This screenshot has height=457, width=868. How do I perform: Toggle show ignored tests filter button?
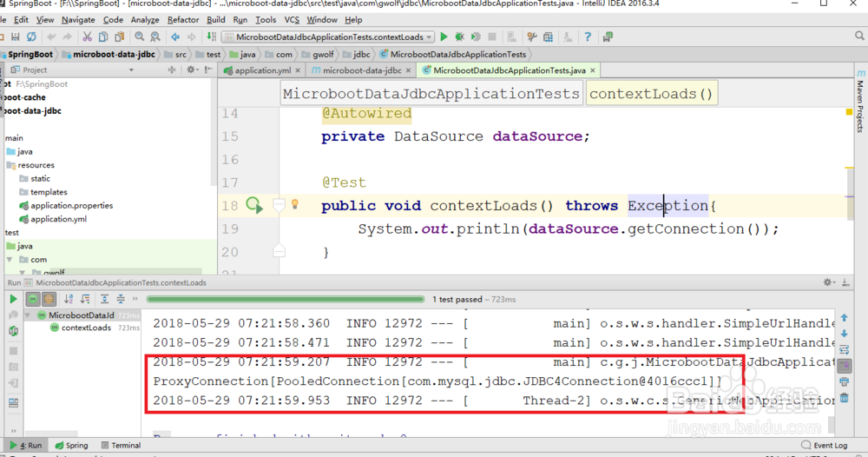(x=49, y=299)
